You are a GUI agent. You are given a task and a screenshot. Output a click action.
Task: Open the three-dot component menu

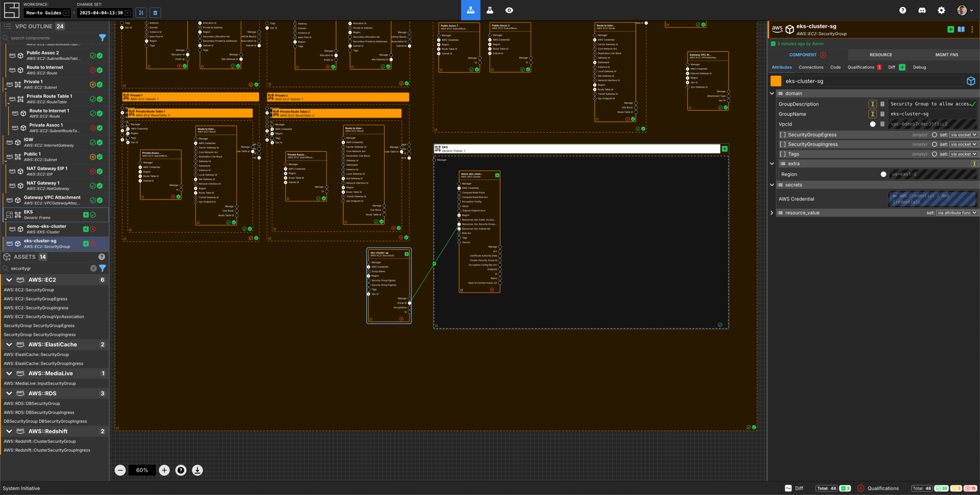click(972, 30)
